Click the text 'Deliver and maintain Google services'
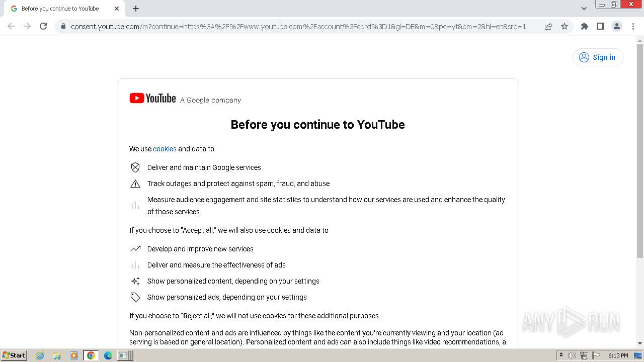The width and height of the screenshot is (644, 362). pos(204,167)
